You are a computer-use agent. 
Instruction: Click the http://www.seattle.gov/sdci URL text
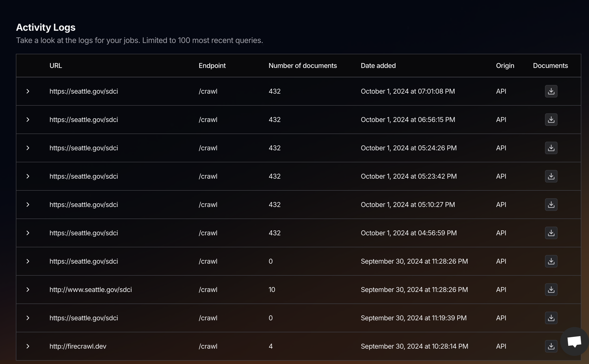coord(91,290)
